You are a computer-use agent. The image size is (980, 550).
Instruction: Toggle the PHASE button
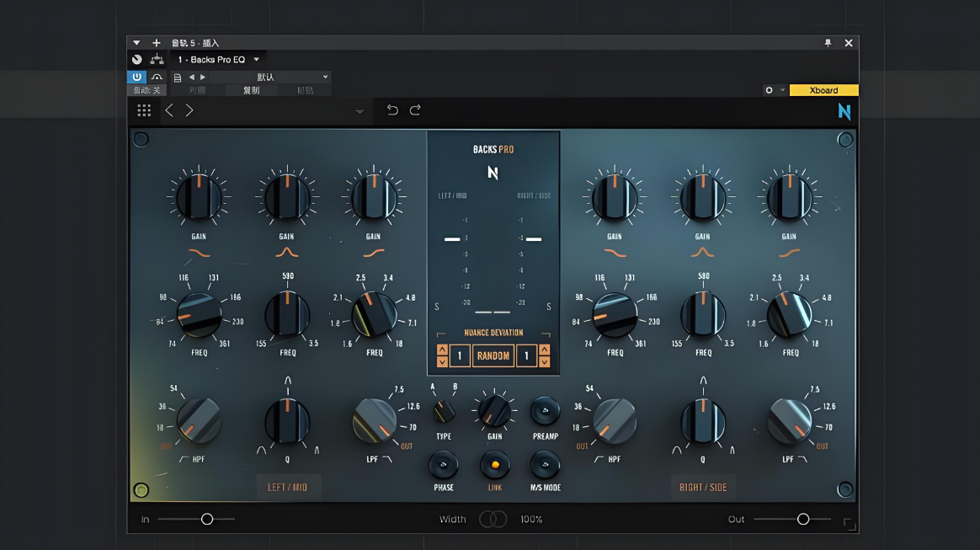point(443,465)
